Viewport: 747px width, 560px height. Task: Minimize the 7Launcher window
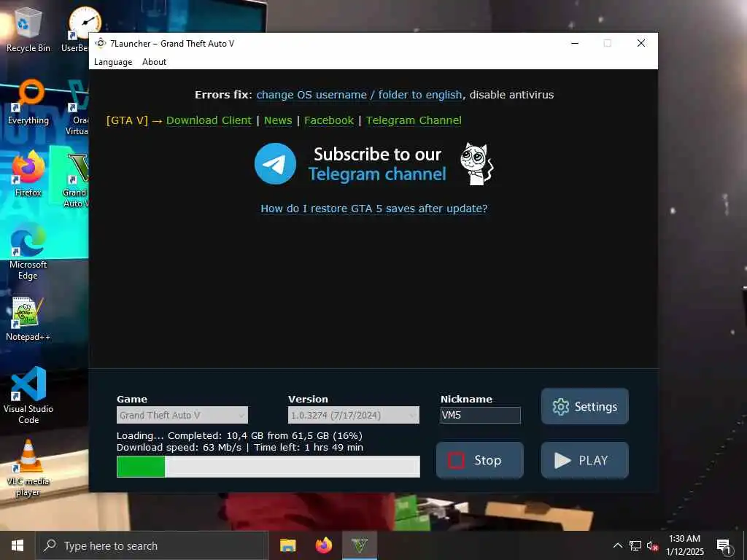pos(575,43)
